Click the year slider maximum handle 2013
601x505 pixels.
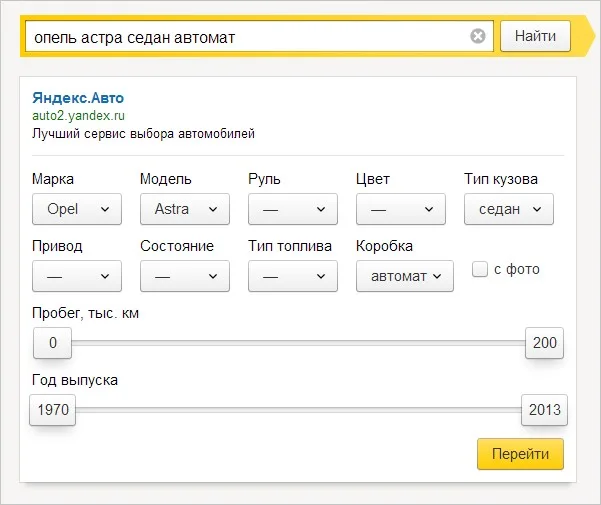pyautogui.click(x=544, y=410)
